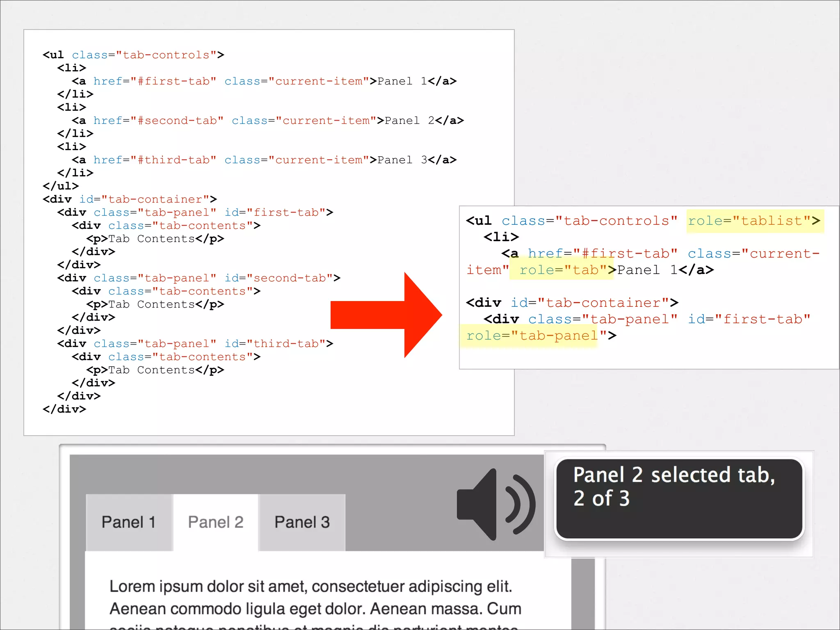Click the speaker audio icon
The image size is (840, 630).
496,504
